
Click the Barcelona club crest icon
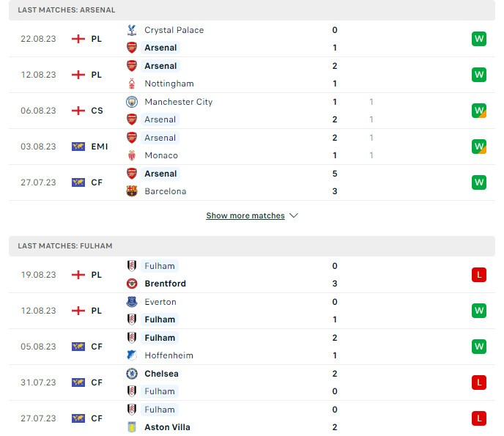point(132,191)
